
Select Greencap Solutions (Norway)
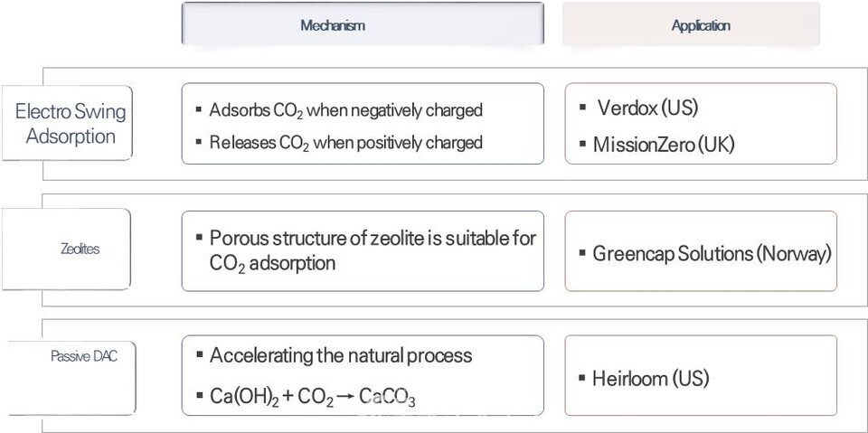click(x=712, y=253)
